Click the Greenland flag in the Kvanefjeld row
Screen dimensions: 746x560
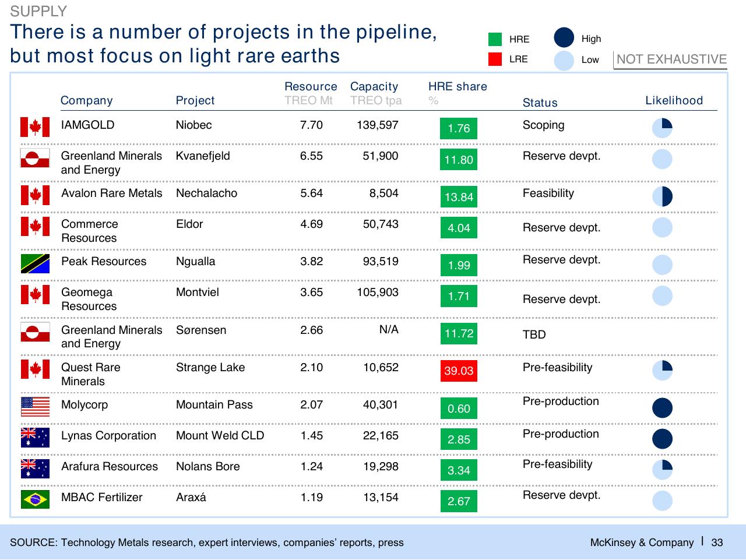point(35,158)
